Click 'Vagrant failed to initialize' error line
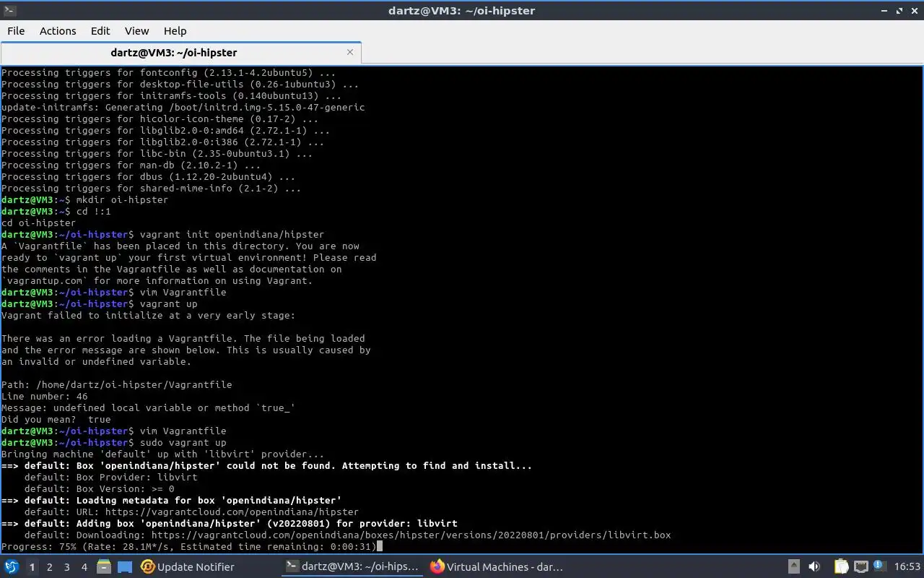 [149, 316]
